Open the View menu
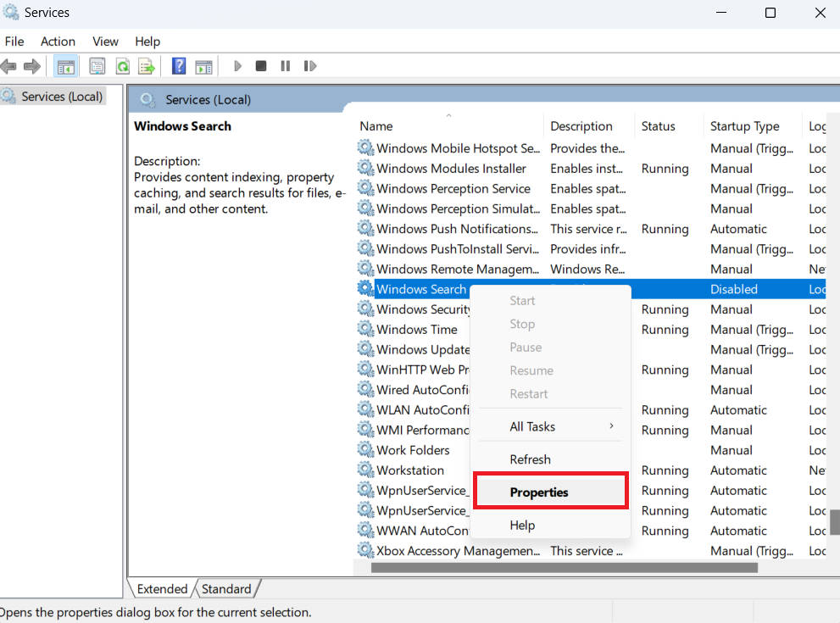840x623 pixels. [x=105, y=42]
